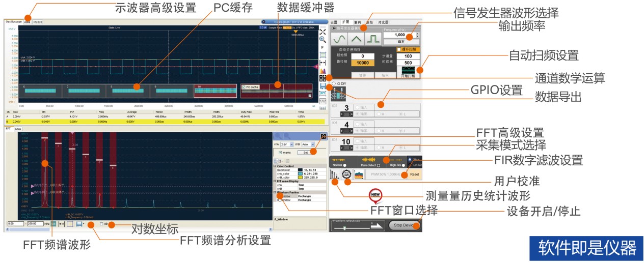Click the Reset button beside PWM

[x=414, y=174]
